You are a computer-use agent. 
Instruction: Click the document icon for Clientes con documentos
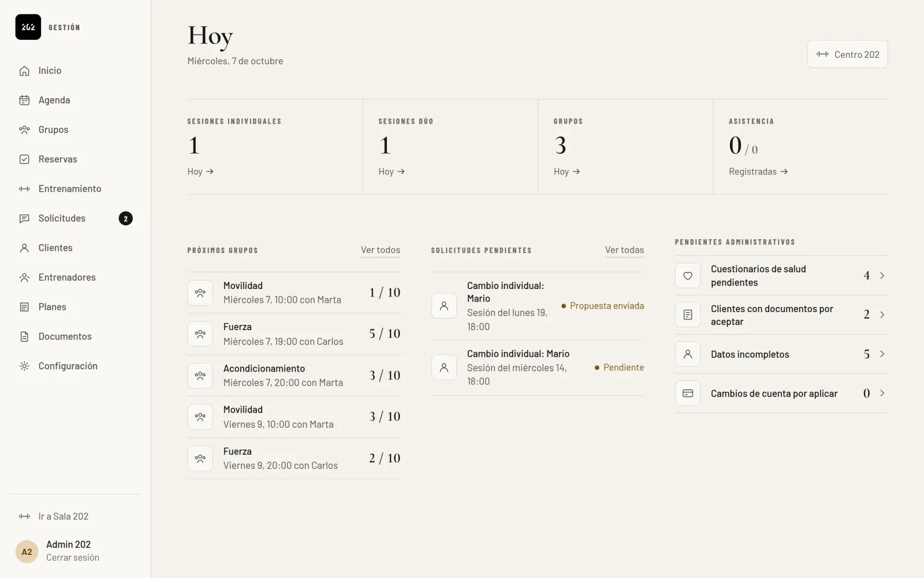click(688, 315)
